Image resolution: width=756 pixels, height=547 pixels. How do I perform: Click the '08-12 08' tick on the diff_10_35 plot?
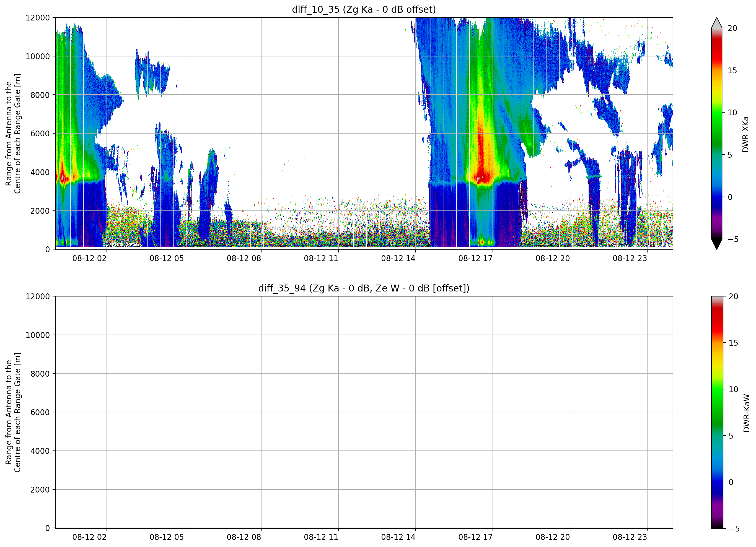[244, 259]
